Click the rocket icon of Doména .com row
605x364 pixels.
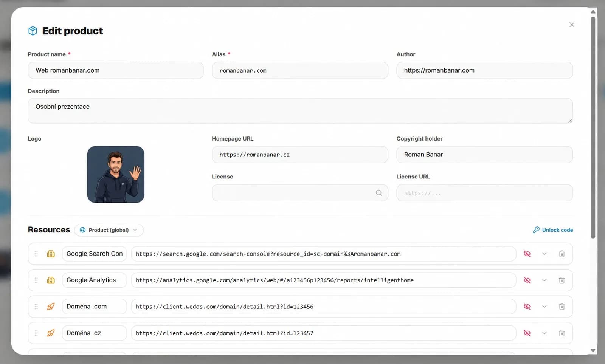click(x=51, y=307)
